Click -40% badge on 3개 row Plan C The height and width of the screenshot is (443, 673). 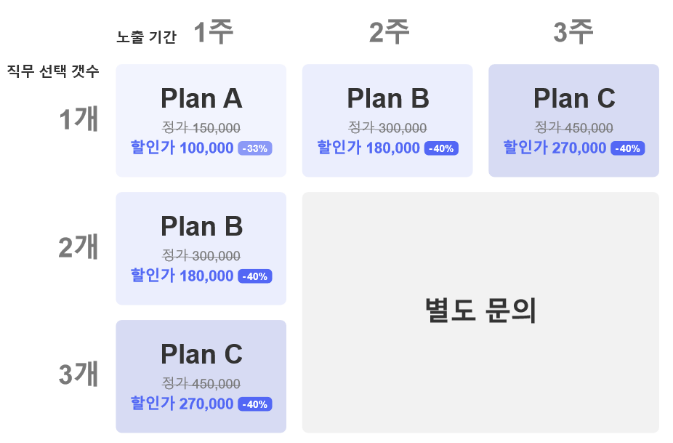(x=255, y=404)
